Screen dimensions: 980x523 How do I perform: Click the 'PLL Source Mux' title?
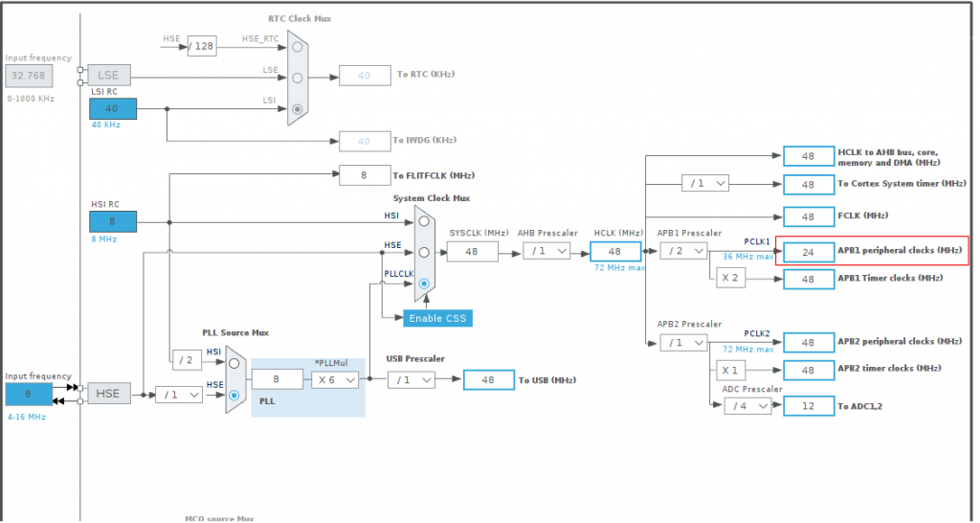235,332
